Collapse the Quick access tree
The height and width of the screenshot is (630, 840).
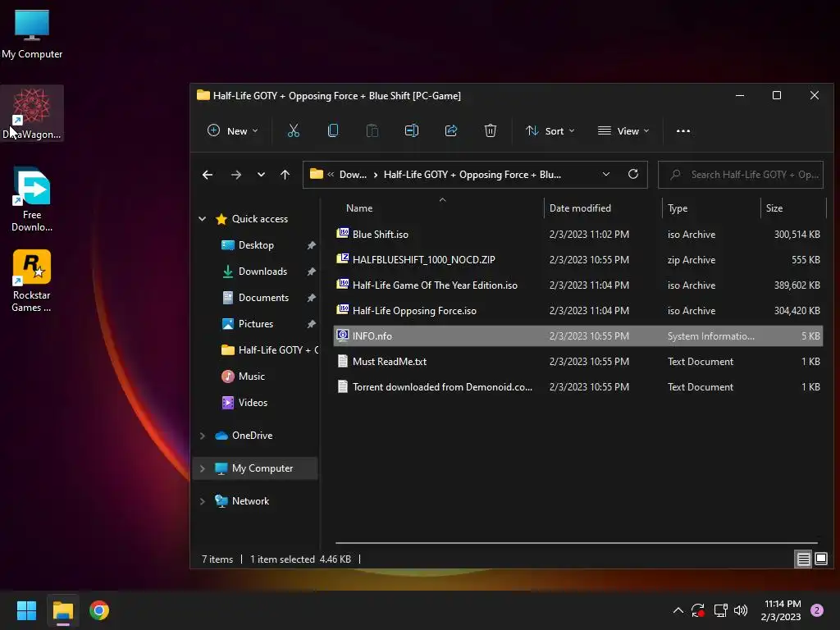point(203,218)
